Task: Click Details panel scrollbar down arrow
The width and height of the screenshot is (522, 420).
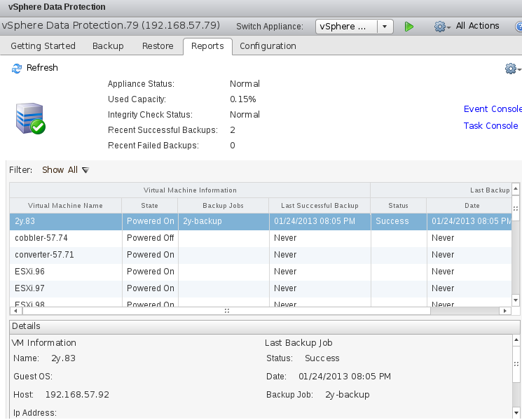Action: (x=516, y=413)
